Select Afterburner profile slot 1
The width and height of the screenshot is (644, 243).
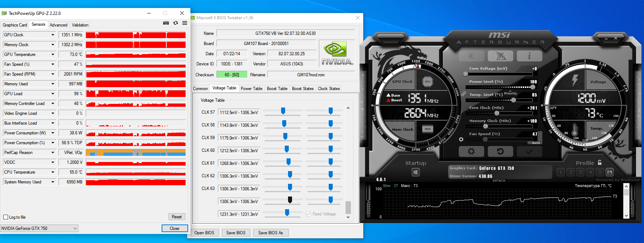[x=560, y=172]
